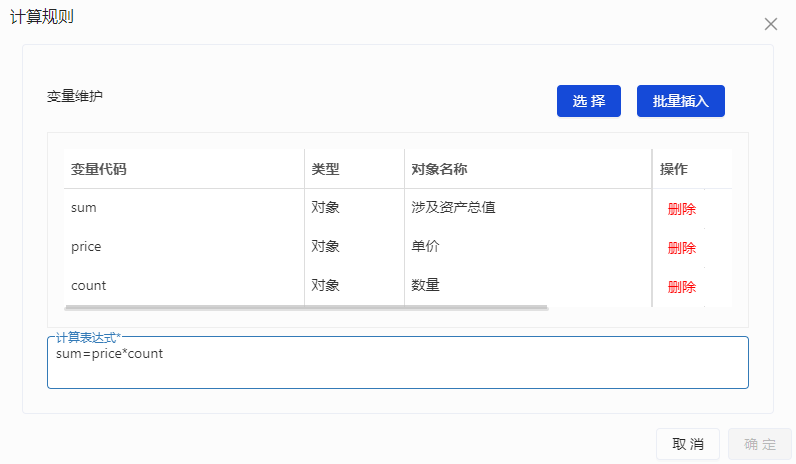This screenshot has width=796, height=464.
Task: Click the 变量代码 column header
Action: (99, 169)
